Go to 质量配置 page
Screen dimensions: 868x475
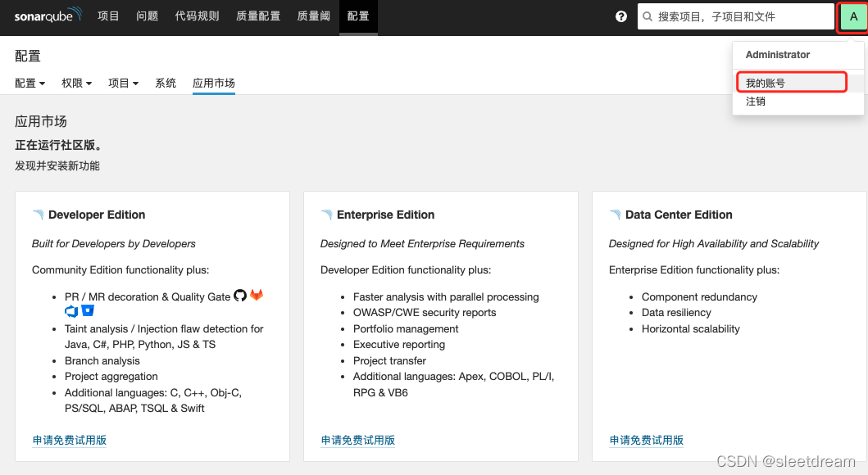[x=258, y=16]
